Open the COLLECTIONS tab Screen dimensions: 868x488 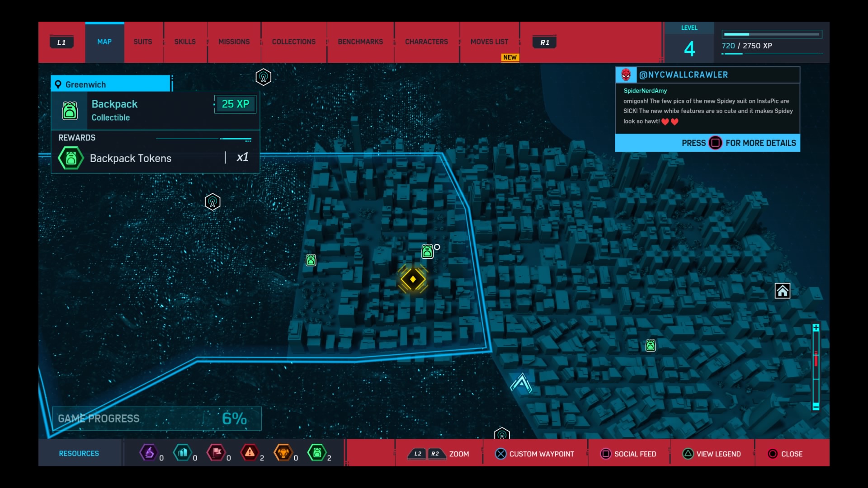(294, 42)
